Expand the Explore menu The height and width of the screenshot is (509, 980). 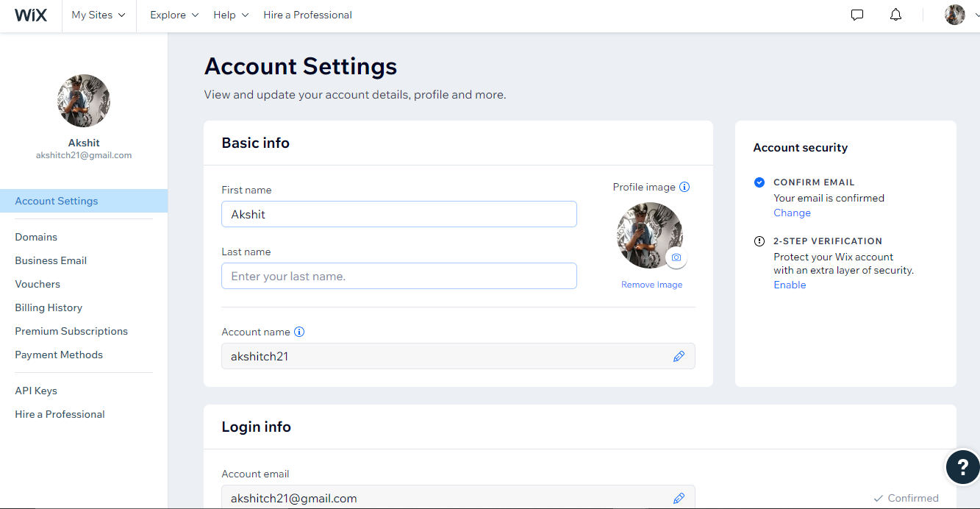174,15
